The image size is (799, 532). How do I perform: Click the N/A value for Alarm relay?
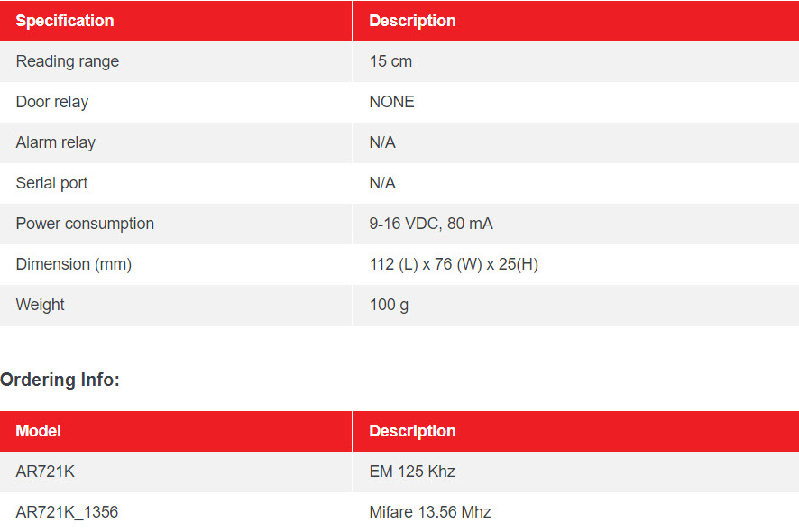pyautogui.click(x=382, y=142)
